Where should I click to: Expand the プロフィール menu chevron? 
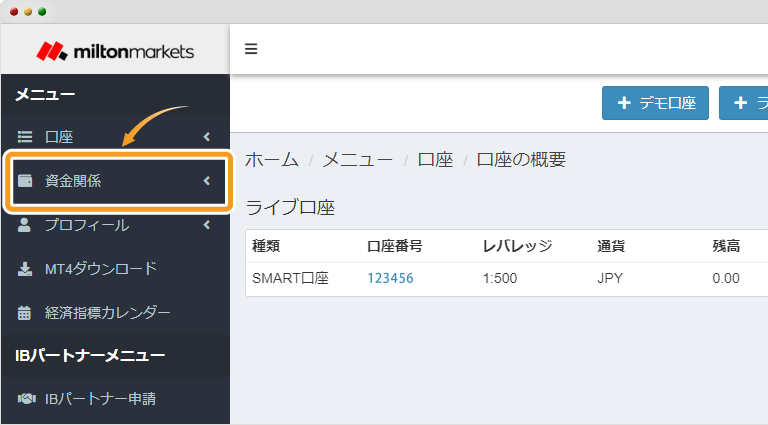coord(206,225)
